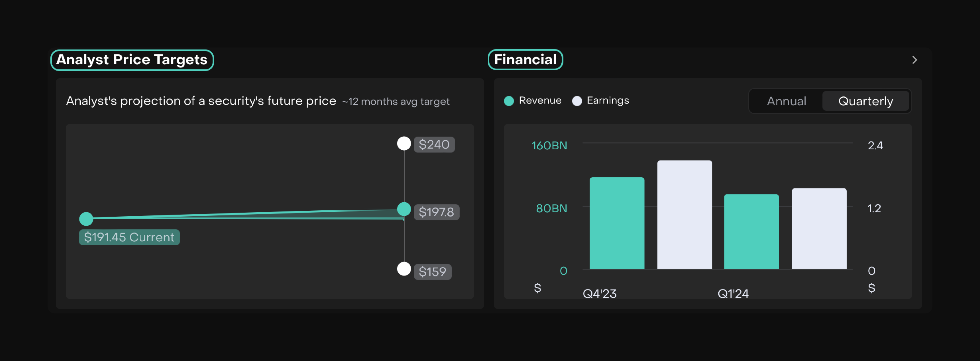Toggle the Revenue legend dot

509,101
